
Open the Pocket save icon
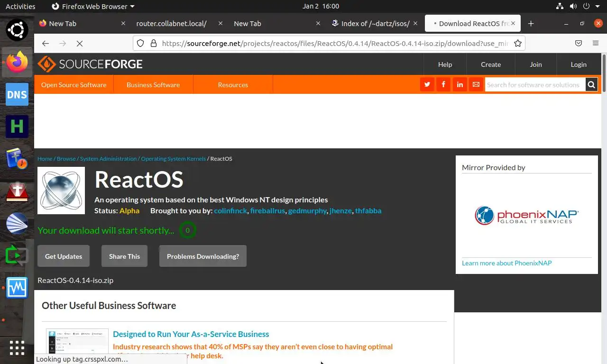coord(579,43)
